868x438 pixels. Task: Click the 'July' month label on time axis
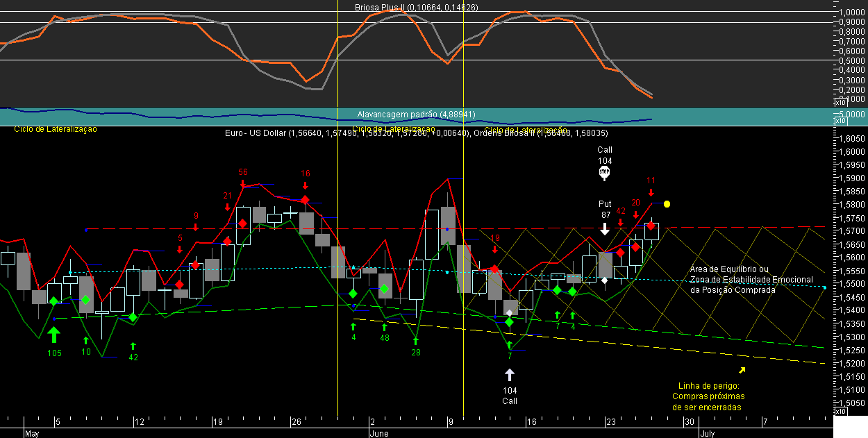click(x=707, y=433)
